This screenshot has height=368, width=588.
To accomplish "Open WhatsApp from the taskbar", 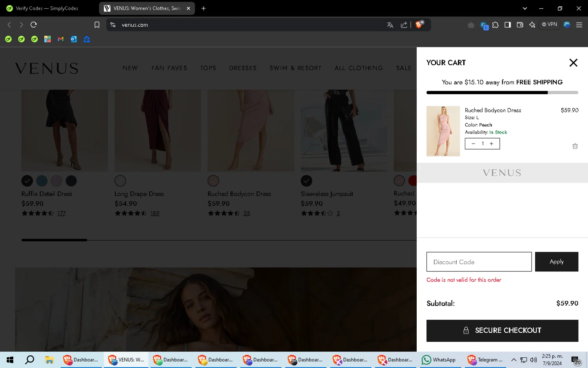I will coord(439,360).
